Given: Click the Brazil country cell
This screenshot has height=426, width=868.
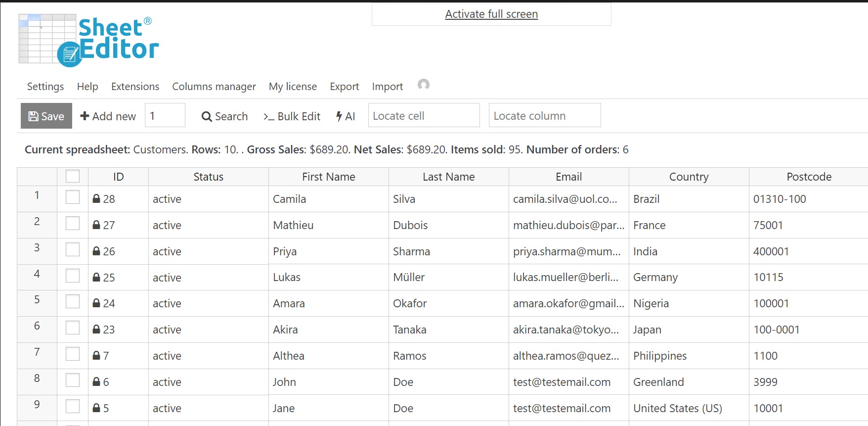Looking at the screenshot, I should [x=689, y=199].
